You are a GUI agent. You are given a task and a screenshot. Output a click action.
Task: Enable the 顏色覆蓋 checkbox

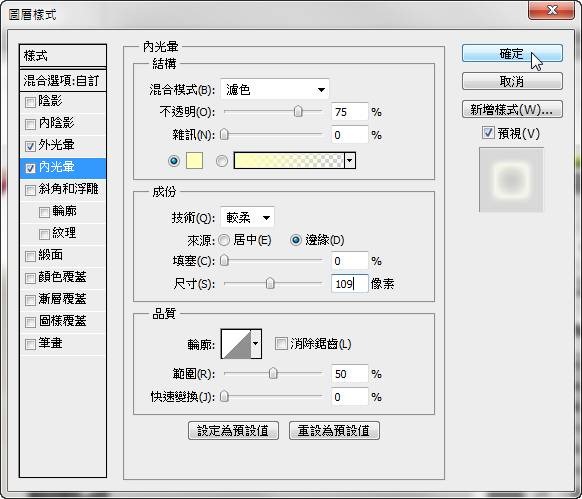30,278
